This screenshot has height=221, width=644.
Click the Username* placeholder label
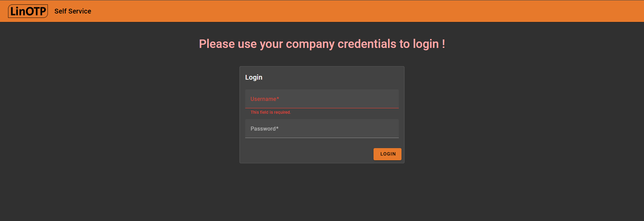click(265, 99)
